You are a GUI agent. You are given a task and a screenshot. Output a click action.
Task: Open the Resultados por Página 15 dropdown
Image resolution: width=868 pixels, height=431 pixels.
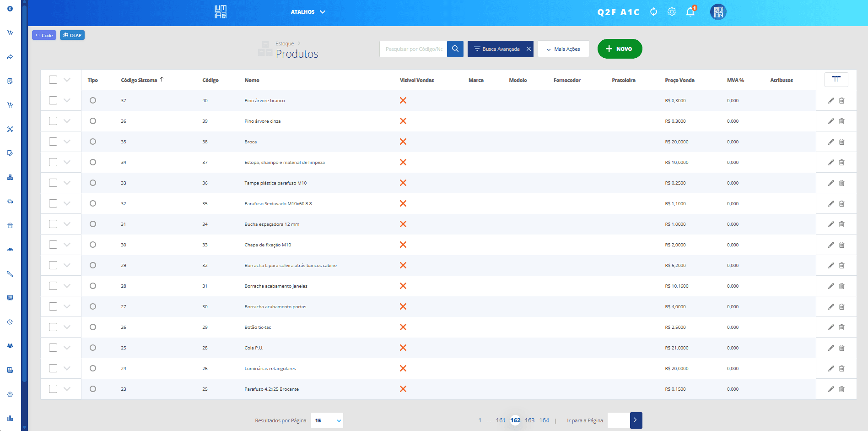click(327, 420)
